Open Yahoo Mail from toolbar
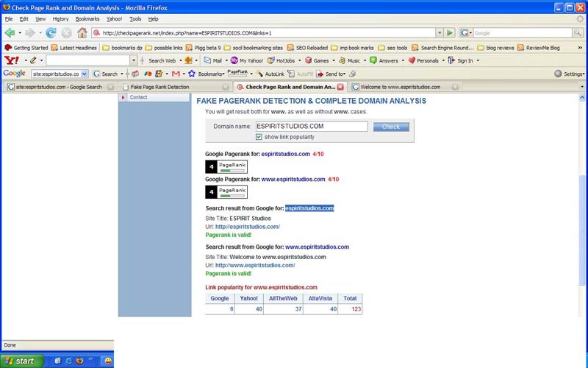Viewport: 588px width, 368px height. 212,60
